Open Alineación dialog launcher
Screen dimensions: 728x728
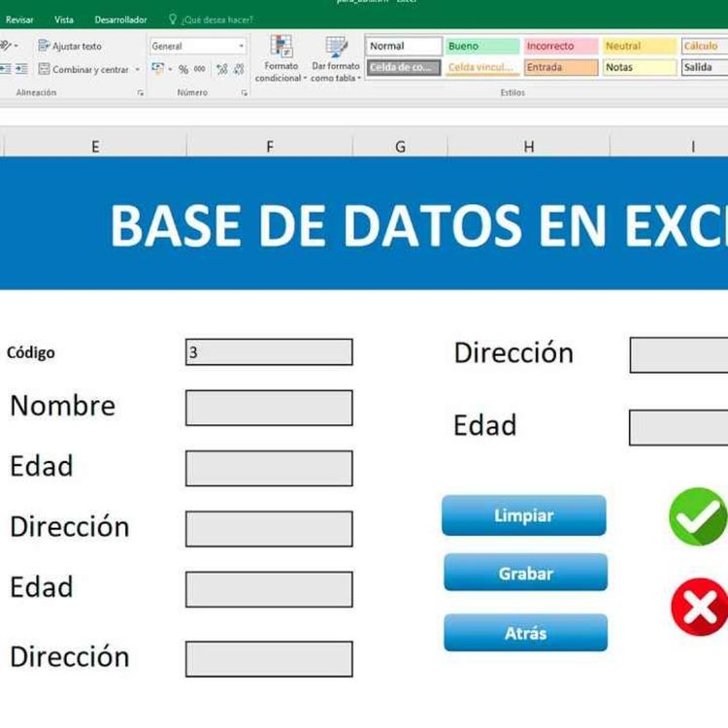click(140, 93)
